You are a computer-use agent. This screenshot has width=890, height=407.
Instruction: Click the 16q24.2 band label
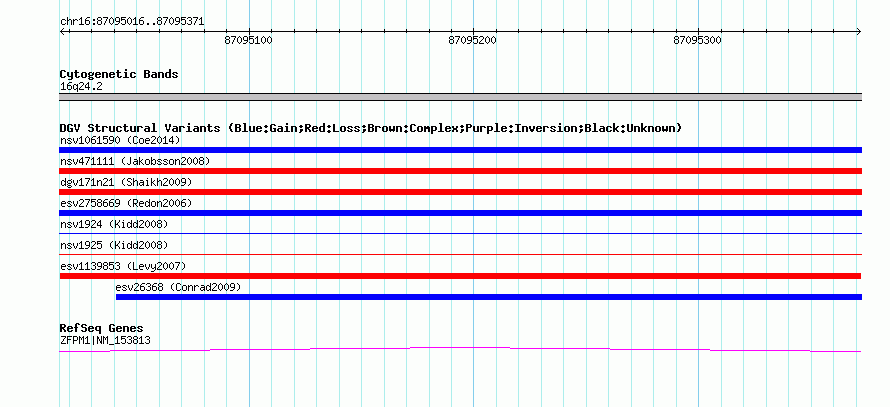pos(81,87)
